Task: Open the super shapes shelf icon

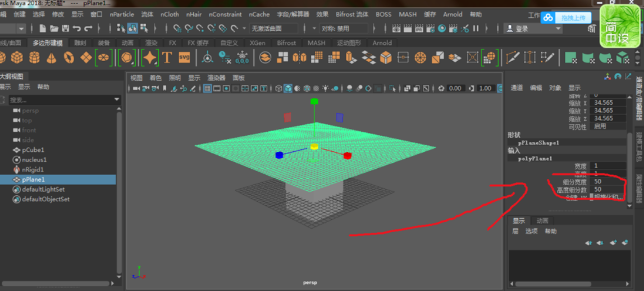Action: tap(150, 57)
